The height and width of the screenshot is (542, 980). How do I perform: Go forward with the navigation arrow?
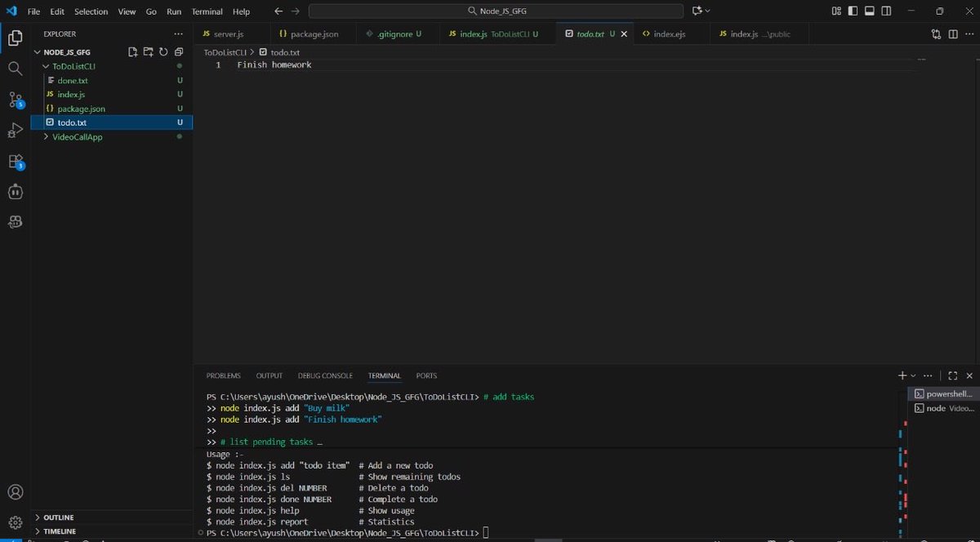[296, 11]
